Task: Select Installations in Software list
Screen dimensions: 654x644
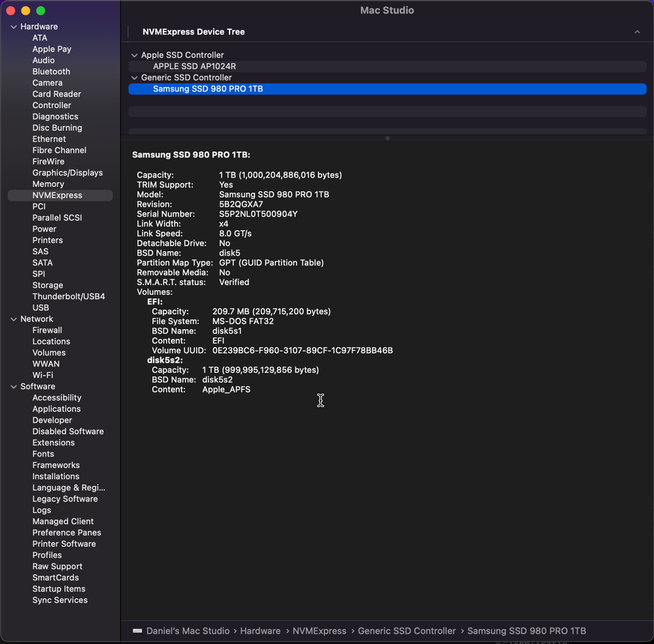Action: tap(56, 477)
